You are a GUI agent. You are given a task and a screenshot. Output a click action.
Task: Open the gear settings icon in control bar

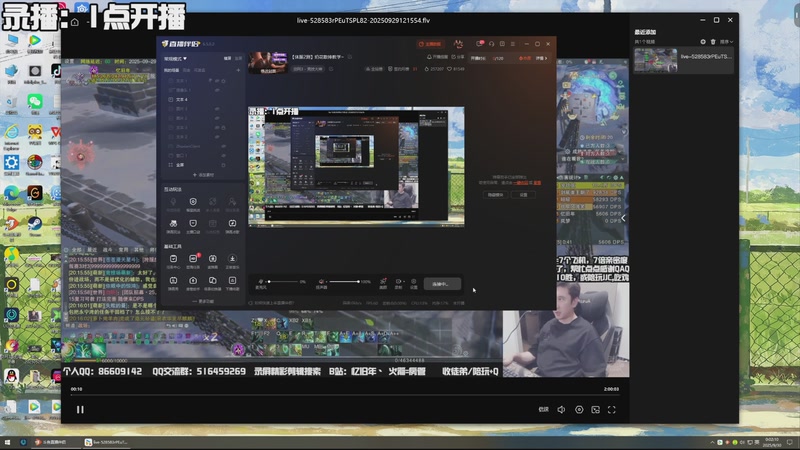tap(414, 281)
